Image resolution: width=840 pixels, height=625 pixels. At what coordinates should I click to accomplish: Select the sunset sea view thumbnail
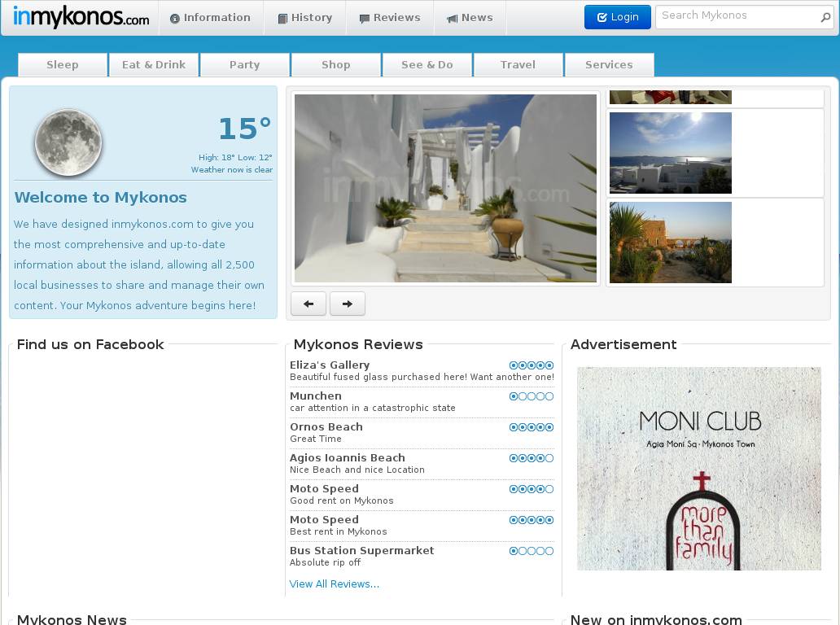[x=671, y=153]
